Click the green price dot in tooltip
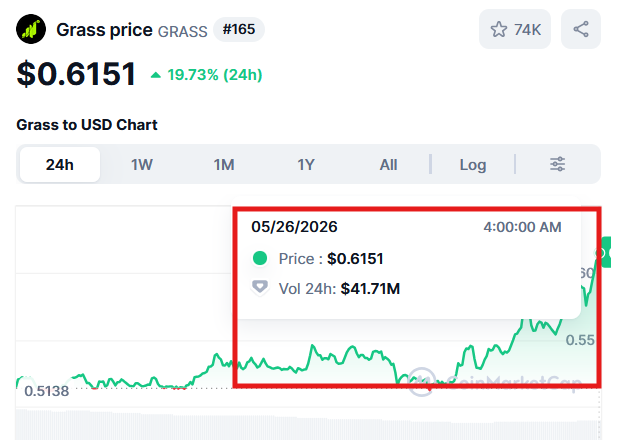 [x=260, y=259]
